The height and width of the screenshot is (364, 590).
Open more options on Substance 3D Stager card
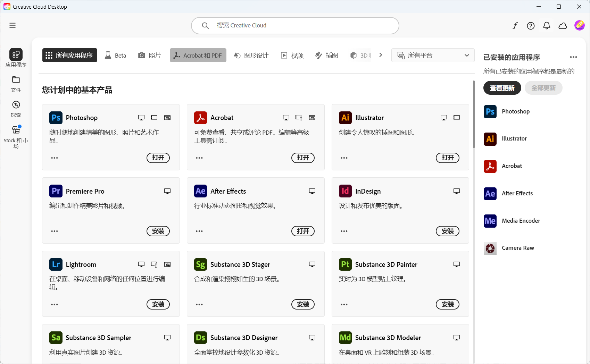click(199, 304)
